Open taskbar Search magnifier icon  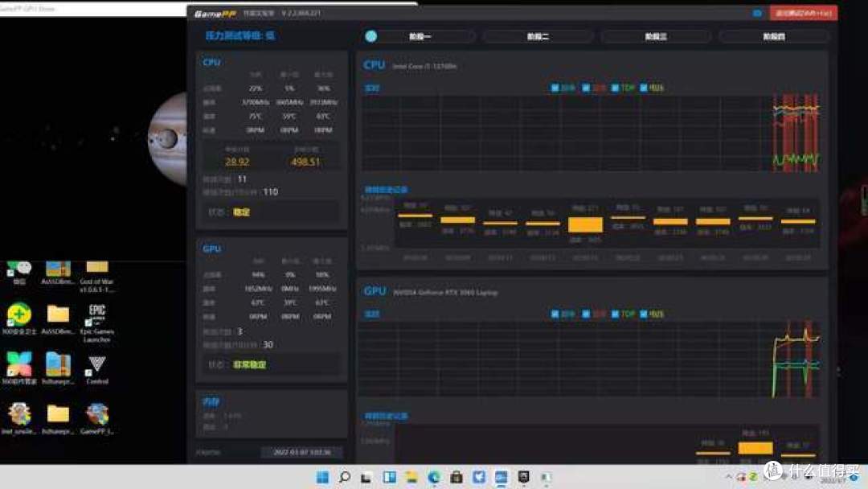click(344, 478)
